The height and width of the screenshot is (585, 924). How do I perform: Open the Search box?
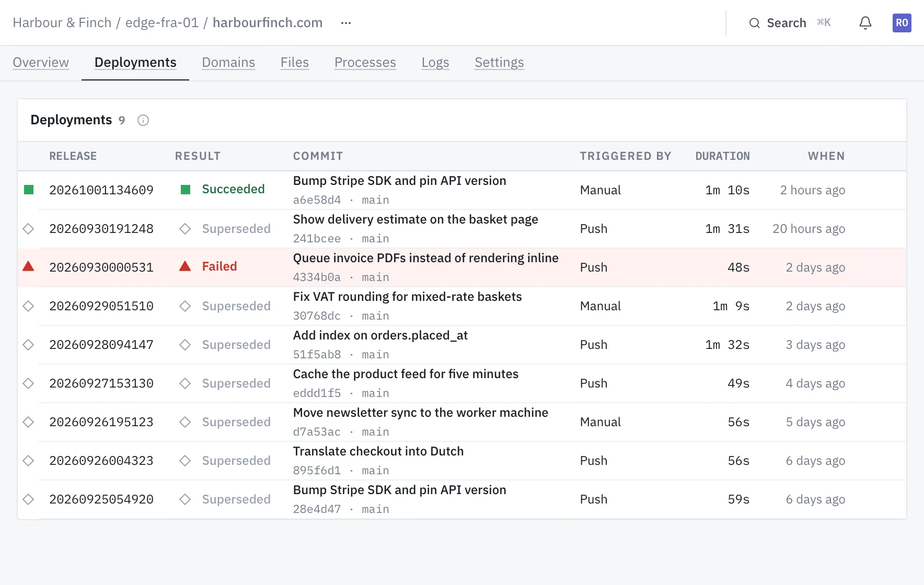(x=790, y=23)
